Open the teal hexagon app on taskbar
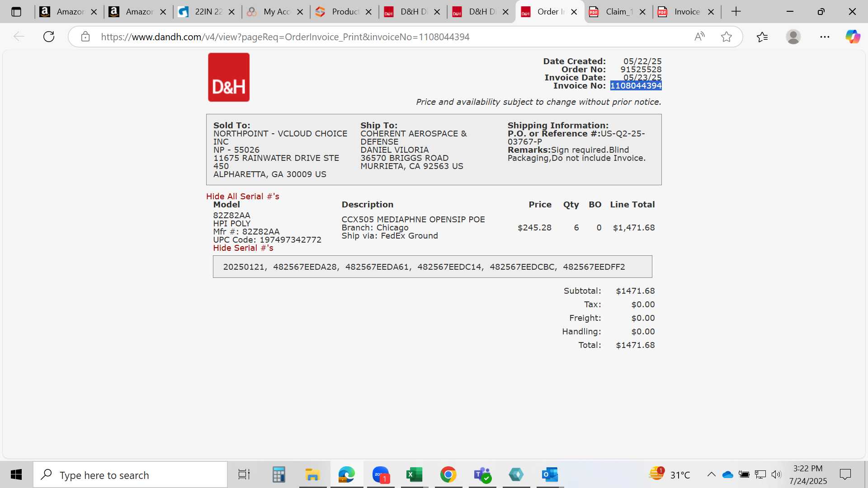This screenshot has height=488, width=868. pyautogui.click(x=516, y=474)
